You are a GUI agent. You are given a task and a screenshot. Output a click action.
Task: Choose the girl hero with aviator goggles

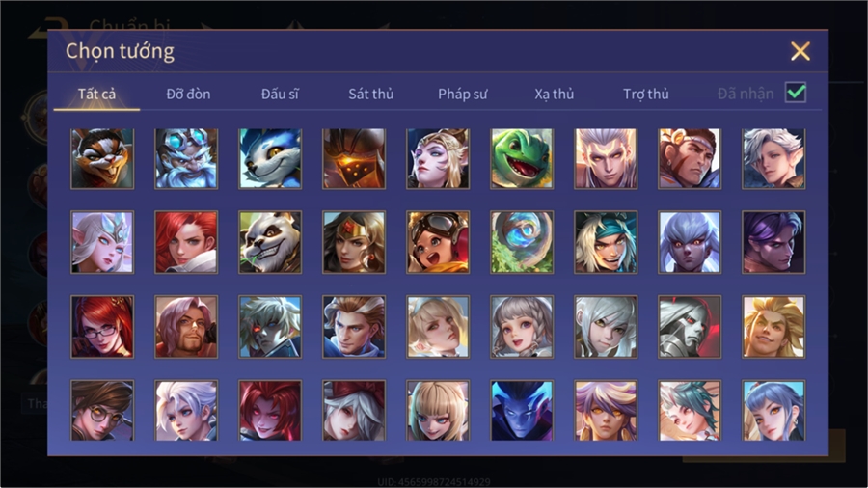(x=438, y=242)
